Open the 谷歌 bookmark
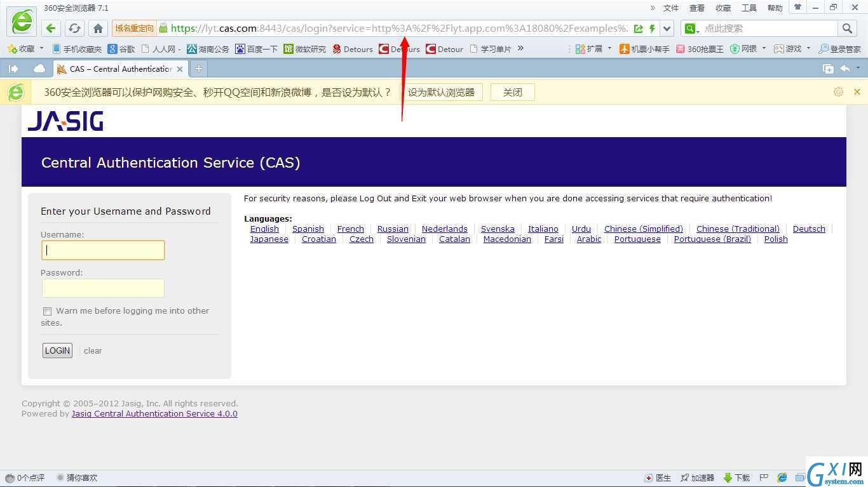This screenshot has width=868, height=487. point(121,49)
